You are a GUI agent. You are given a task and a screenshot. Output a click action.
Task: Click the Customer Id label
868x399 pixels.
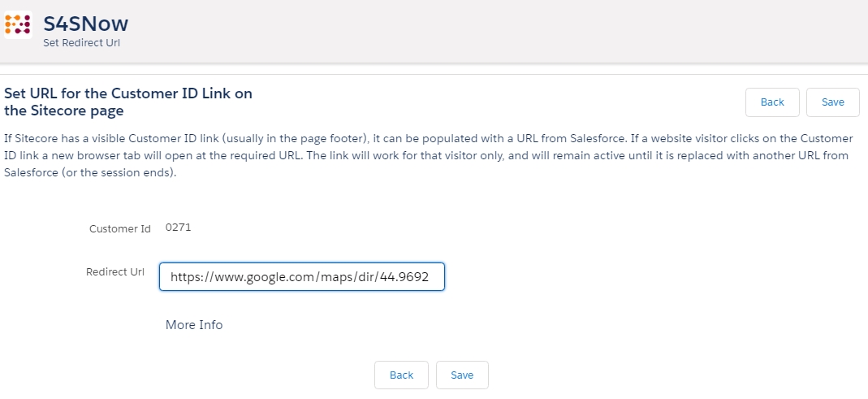[x=119, y=229]
